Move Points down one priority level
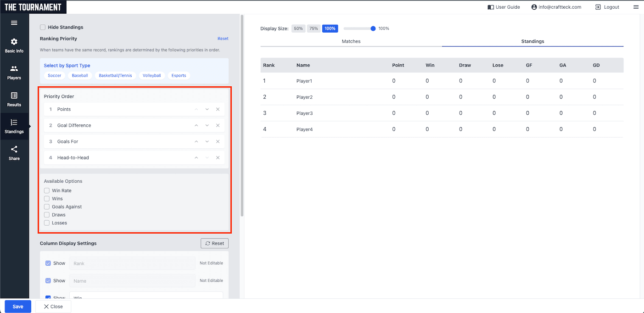The height and width of the screenshot is (313, 644). (207, 109)
